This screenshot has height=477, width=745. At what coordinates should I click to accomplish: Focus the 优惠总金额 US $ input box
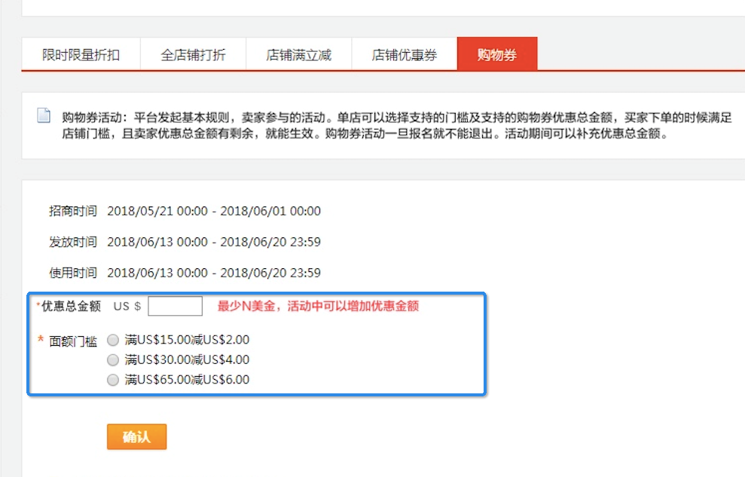[175, 306]
